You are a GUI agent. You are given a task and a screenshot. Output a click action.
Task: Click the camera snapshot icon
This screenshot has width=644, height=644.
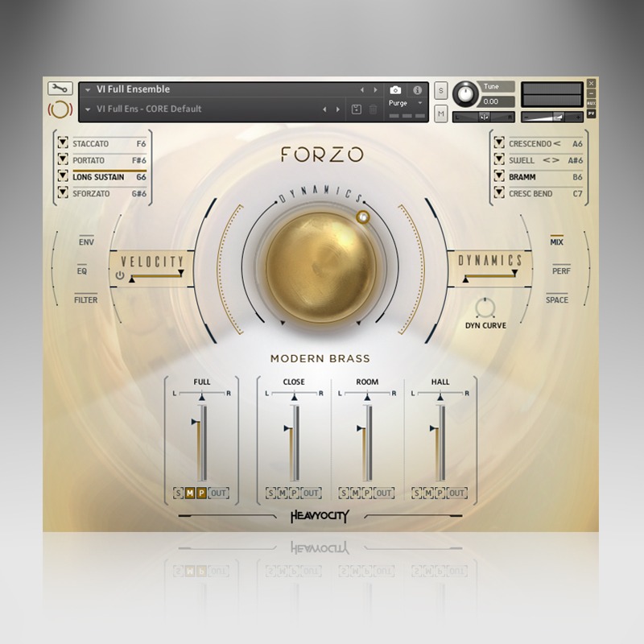tap(395, 90)
